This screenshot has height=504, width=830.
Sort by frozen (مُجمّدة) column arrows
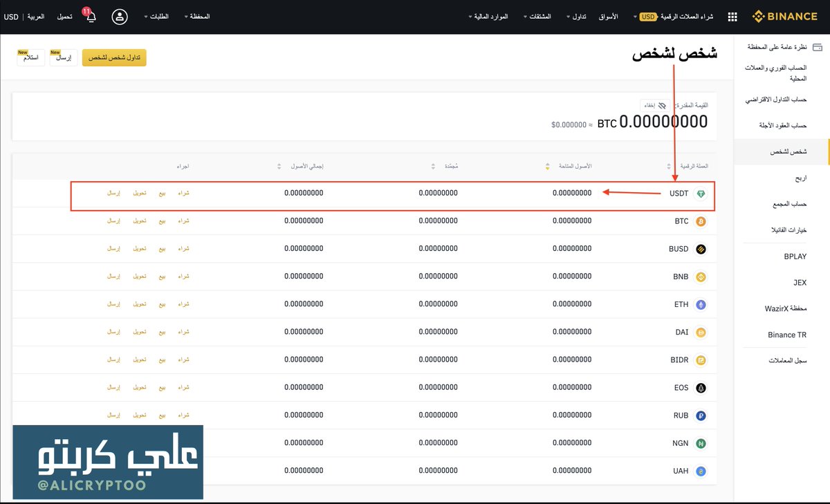pyautogui.click(x=433, y=166)
